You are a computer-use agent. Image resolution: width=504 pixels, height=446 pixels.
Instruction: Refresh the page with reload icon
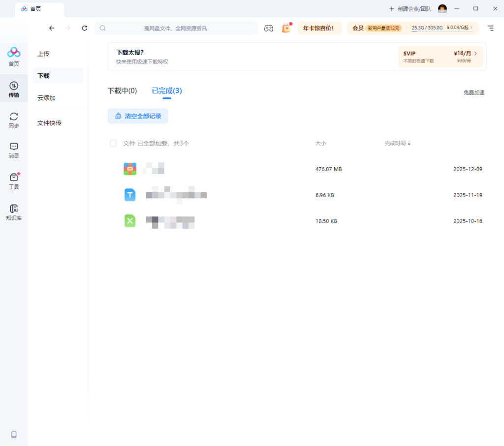coord(85,28)
